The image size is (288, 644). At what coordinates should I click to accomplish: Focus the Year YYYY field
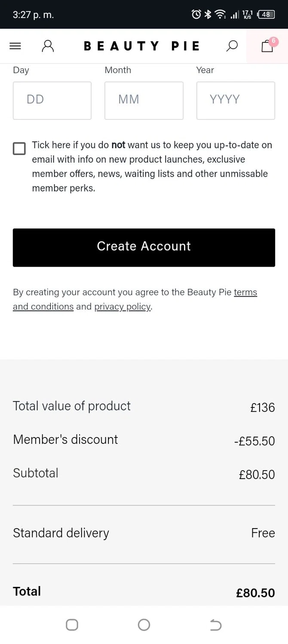coord(236,100)
